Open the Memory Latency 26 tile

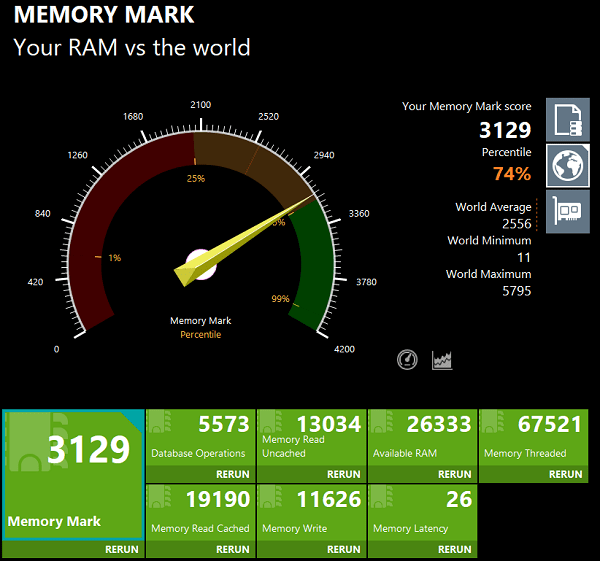pyautogui.click(x=422, y=512)
